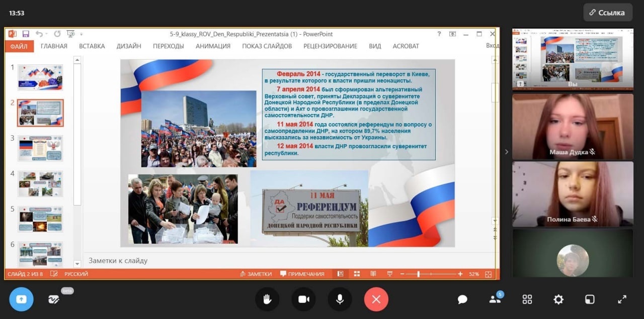Switch to the ПЕРЕХОДЫ tab
This screenshot has height=319, width=644.
(x=169, y=46)
